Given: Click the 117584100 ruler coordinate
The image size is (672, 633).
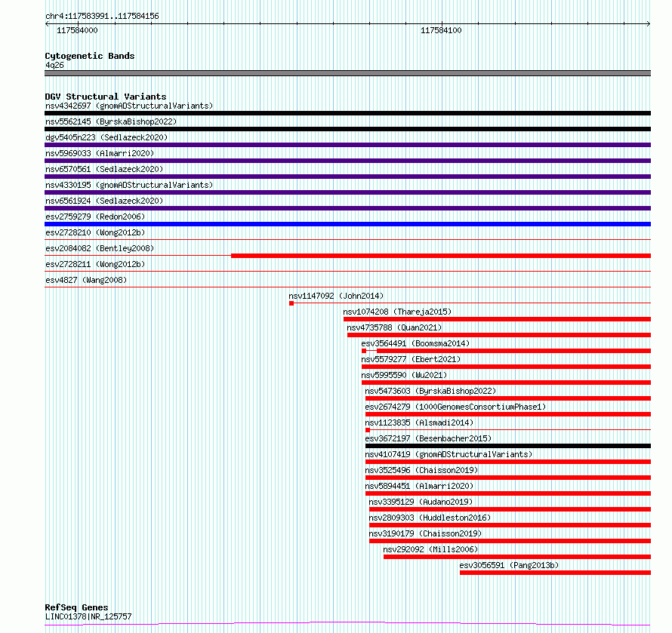Looking at the screenshot, I should tap(441, 30).
